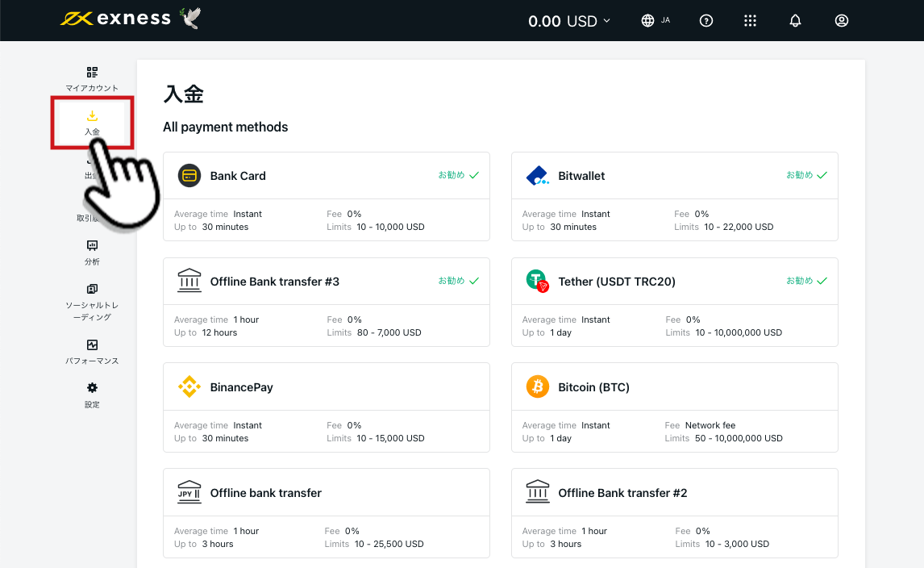Viewport: 924px width, 568px height.
Task: Choose the Bank Card payment method
Action: coord(327,196)
